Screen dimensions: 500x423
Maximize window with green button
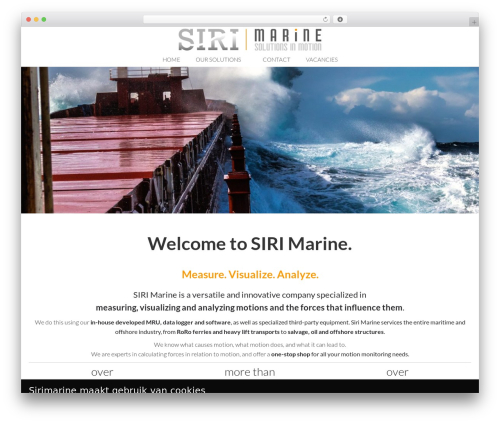coord(44,19)
